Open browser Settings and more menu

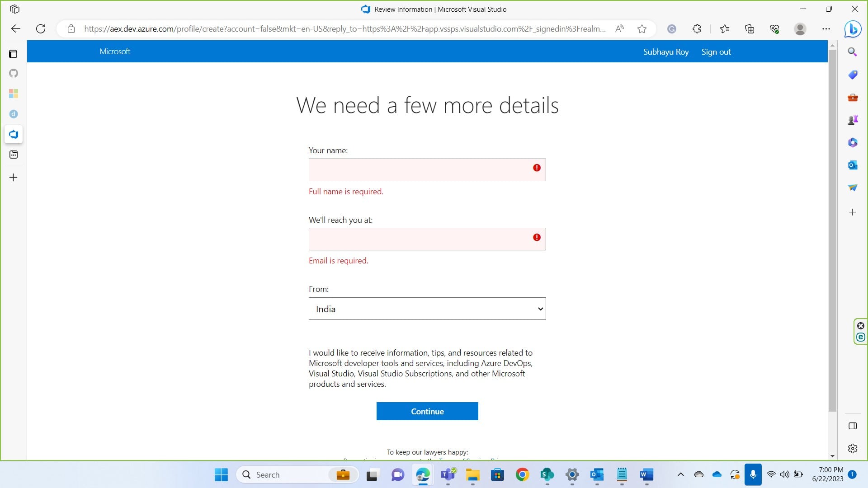tap(826, 29)
